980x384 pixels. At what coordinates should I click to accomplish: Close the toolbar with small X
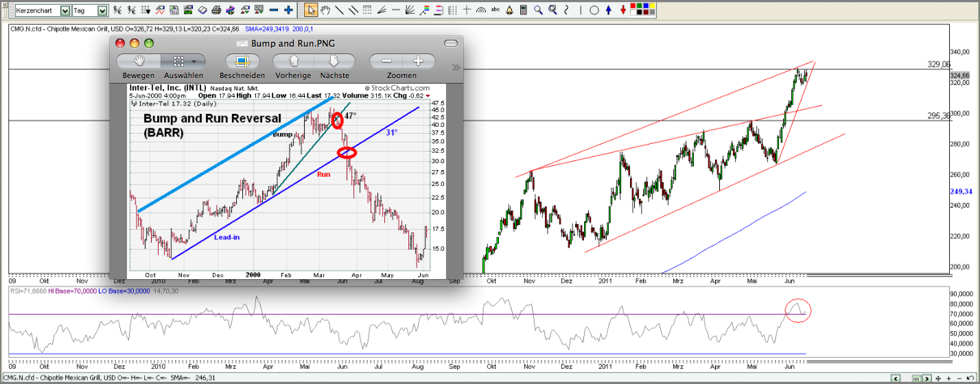click(x=5, y=5)
